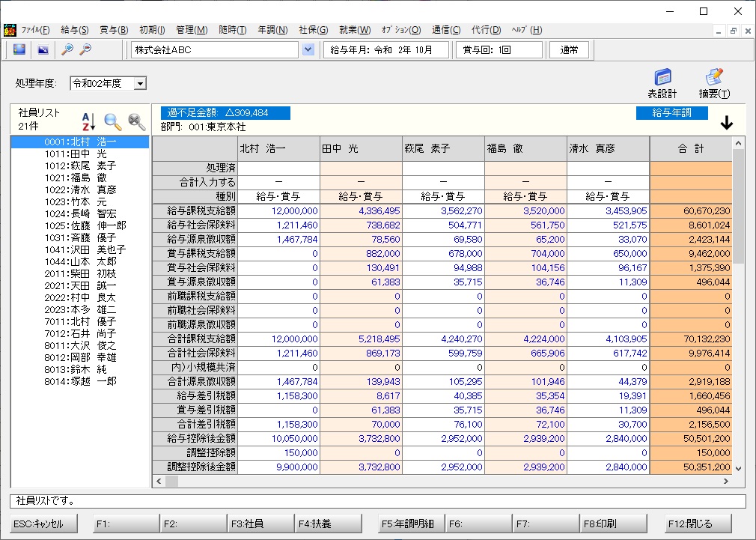Viewport: 756px width, 540px height.
Task: Open the 処理年度 dropdown
Action: [140, 83]
